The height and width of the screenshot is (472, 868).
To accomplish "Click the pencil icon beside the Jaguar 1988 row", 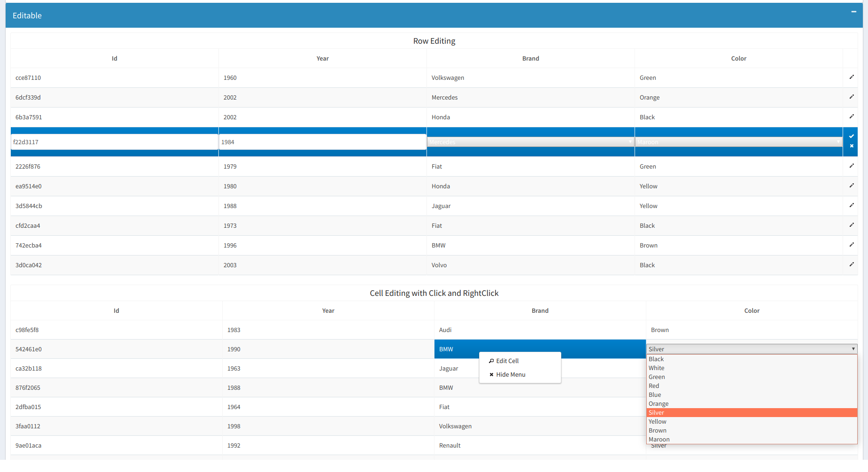I will [852, 205].
